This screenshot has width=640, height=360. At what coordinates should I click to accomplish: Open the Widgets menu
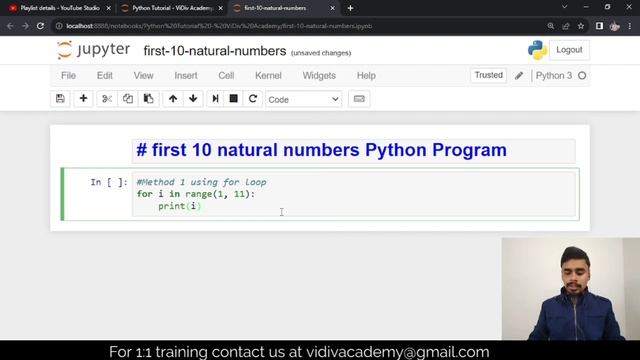[x=319, y=76]
